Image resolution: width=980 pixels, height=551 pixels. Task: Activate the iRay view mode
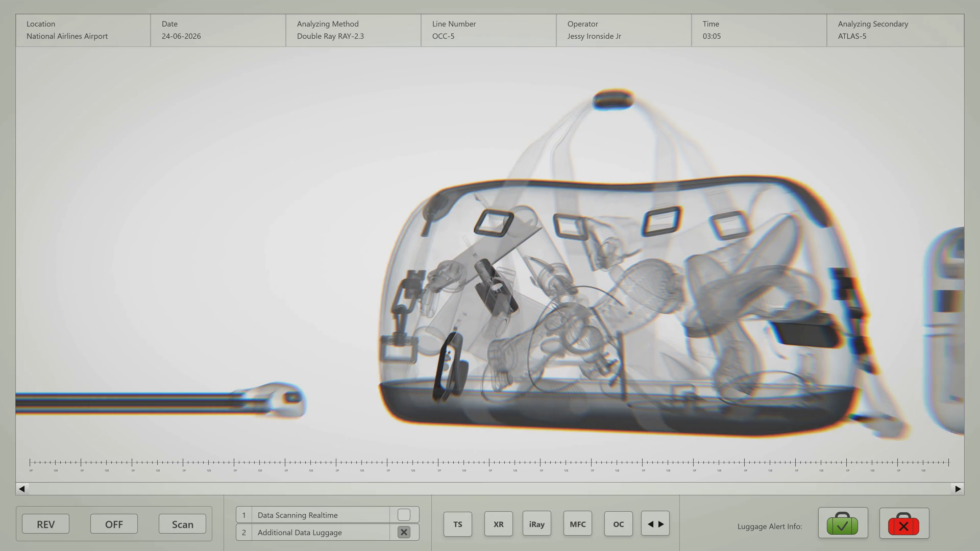[536, 524]
